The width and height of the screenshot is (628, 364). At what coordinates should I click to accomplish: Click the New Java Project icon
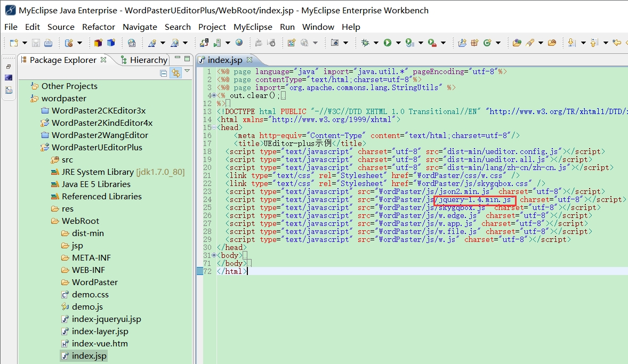pos(462,43)
